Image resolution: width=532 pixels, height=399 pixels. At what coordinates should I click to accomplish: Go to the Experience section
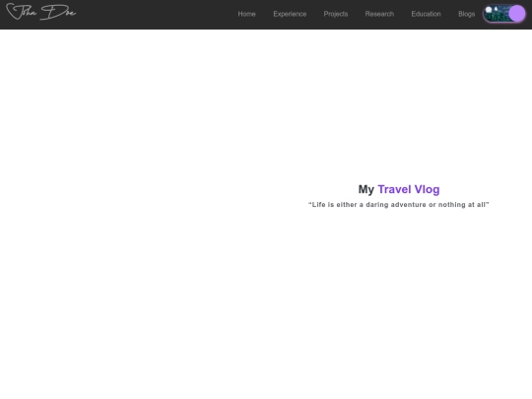(x=290, y=14)
